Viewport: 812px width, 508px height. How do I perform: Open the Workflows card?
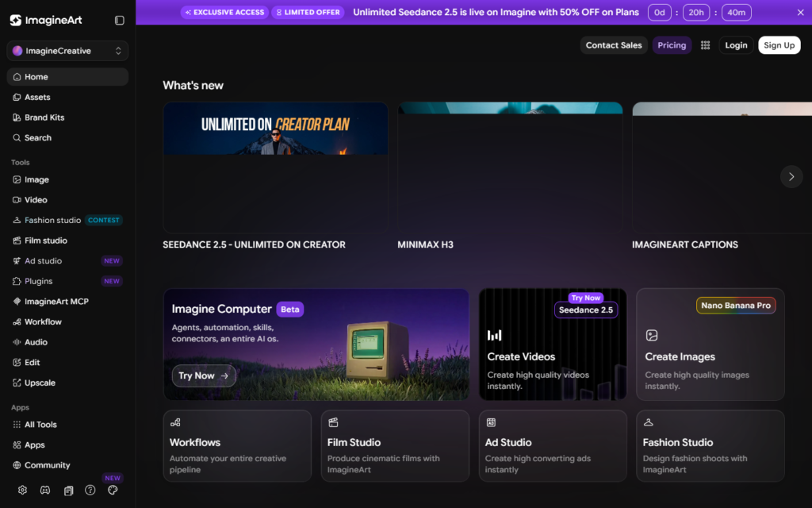coord(237,446)
